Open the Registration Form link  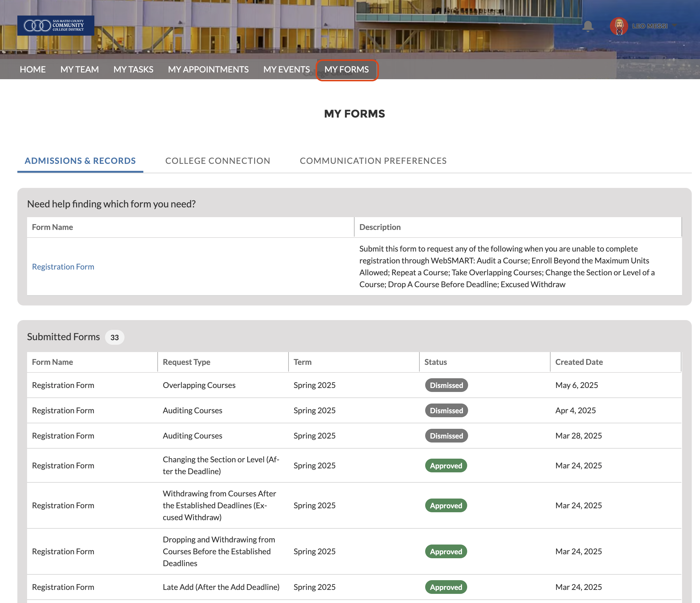(63, 267)
